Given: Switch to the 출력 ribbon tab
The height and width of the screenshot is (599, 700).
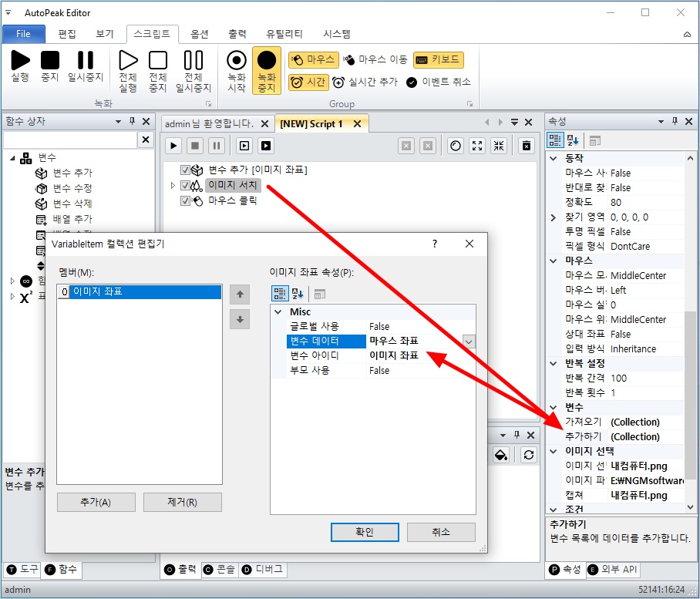Looking at the screenshot, I should (x=237, y=34).
